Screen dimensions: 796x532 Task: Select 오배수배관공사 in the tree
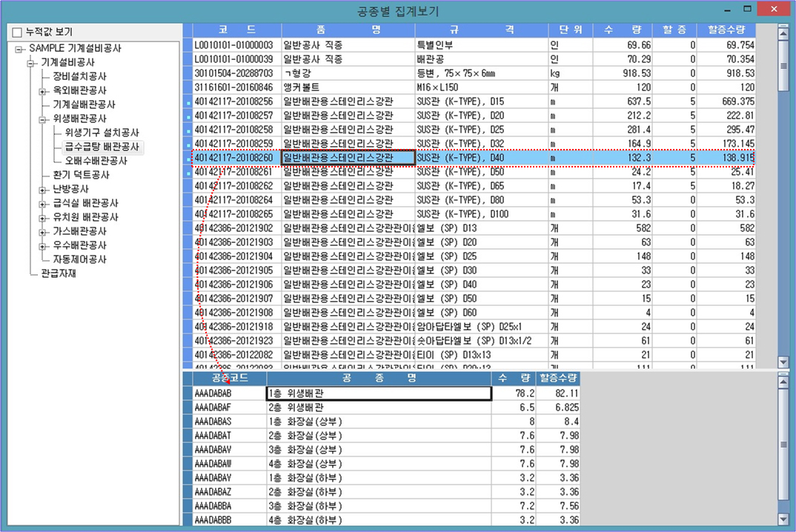[x=96, y=161]
